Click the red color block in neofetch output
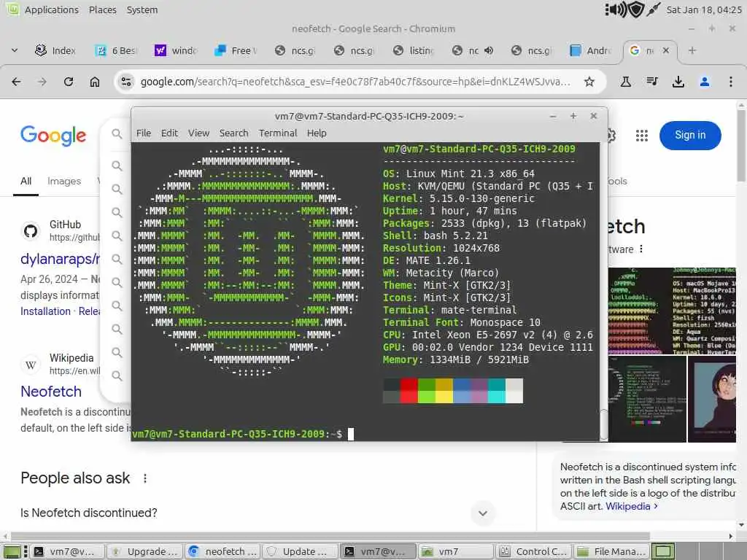The image size is (747, 560). [x=409, y=391]
